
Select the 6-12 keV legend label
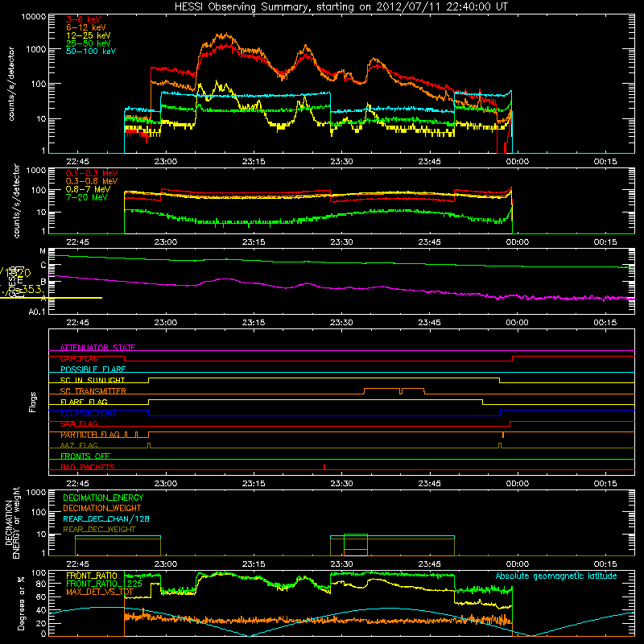86,27
